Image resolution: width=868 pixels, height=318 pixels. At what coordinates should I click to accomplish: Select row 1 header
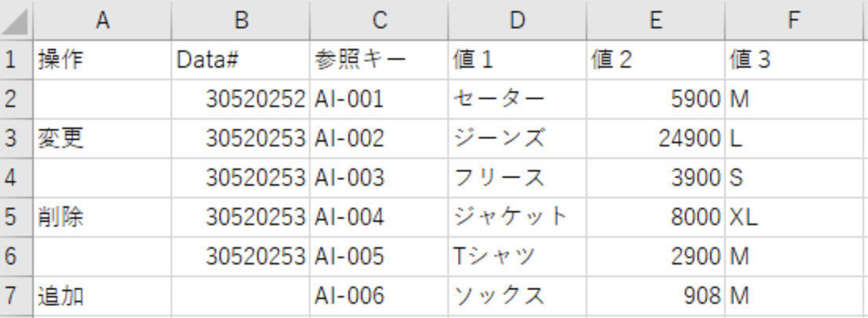point(12,60)
